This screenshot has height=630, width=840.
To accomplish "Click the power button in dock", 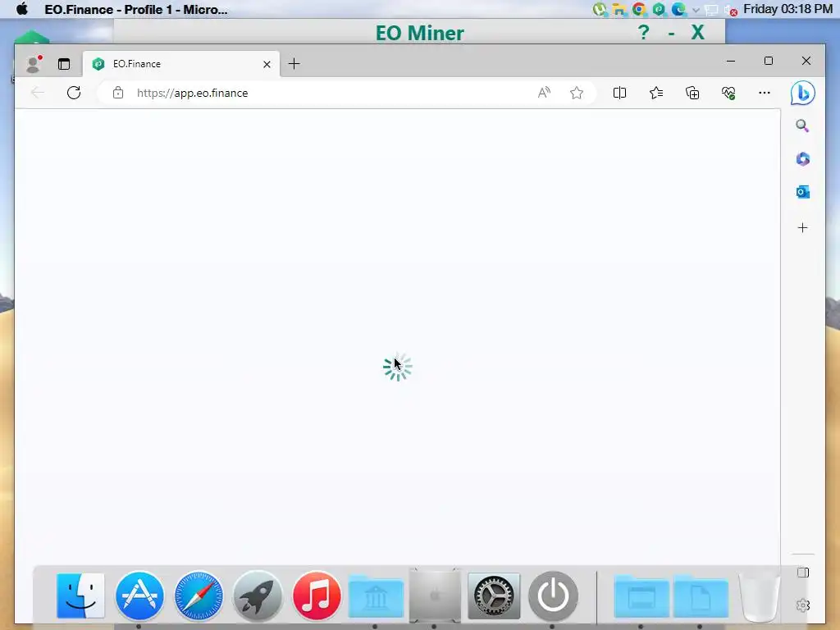I will [554, 596].
